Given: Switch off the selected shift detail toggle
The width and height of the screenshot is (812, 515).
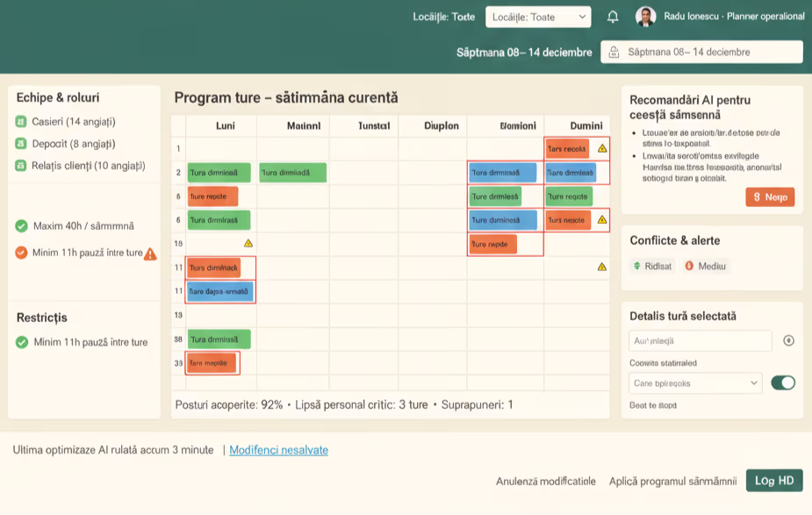Looking at the screenshot, I should 782,383.
